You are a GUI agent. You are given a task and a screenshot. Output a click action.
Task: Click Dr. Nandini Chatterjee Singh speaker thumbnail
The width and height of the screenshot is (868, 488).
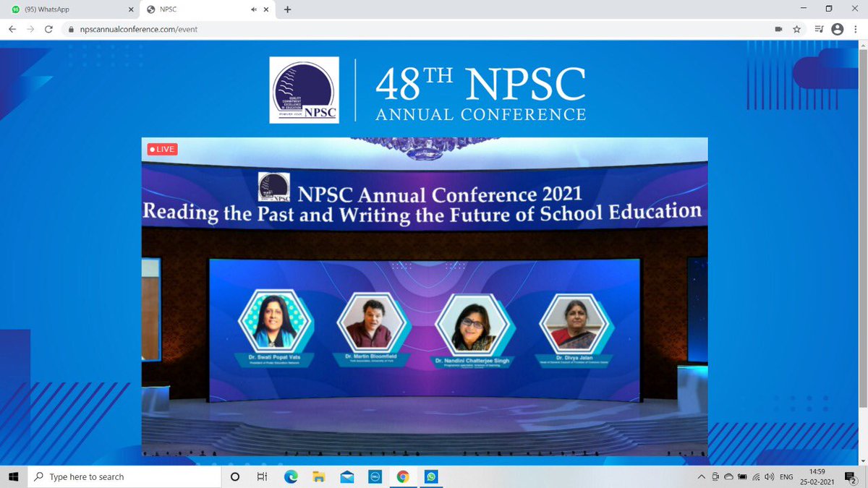[x=473, y=325]
